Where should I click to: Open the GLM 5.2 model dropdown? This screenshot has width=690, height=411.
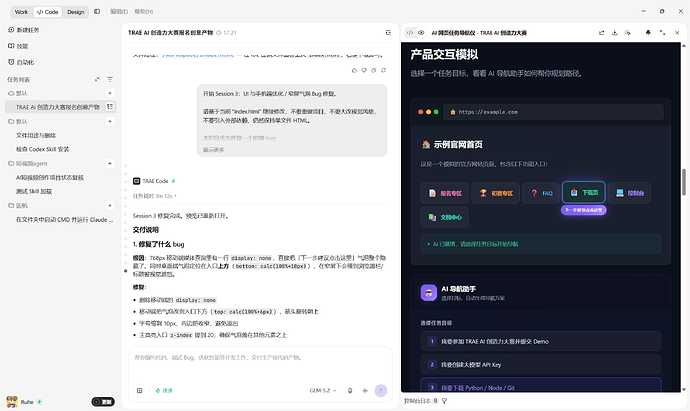click(x=323, y=390)
